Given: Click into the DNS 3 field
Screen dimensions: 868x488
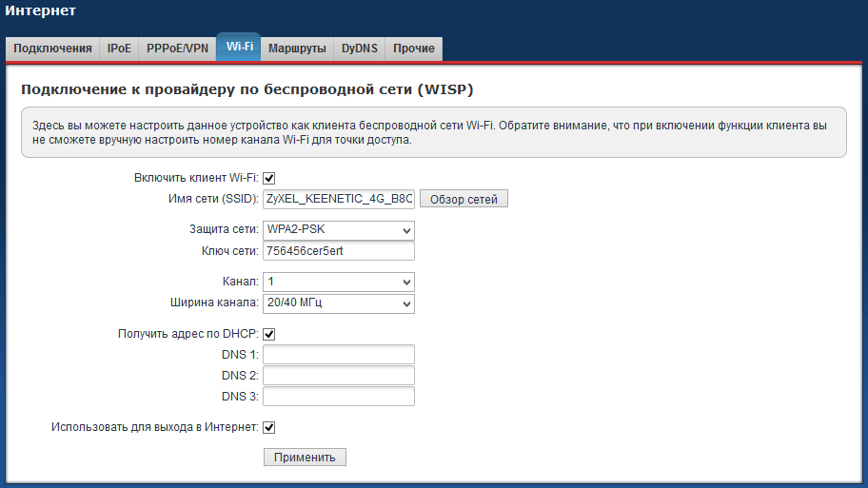Looking at the screenshot, I should tap(338, 397).
